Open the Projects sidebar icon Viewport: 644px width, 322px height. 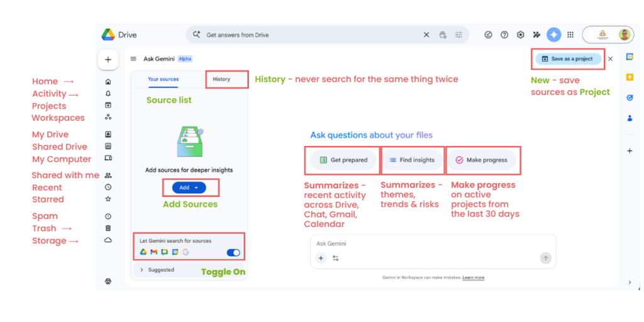click(108, 106)
